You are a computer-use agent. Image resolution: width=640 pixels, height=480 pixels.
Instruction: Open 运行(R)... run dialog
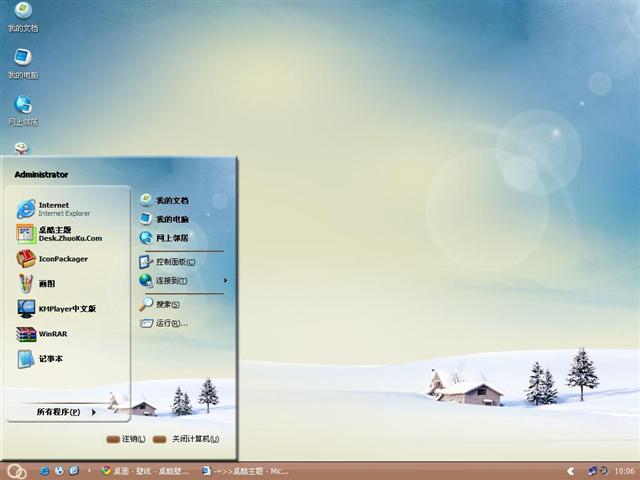tap(164, 323)
